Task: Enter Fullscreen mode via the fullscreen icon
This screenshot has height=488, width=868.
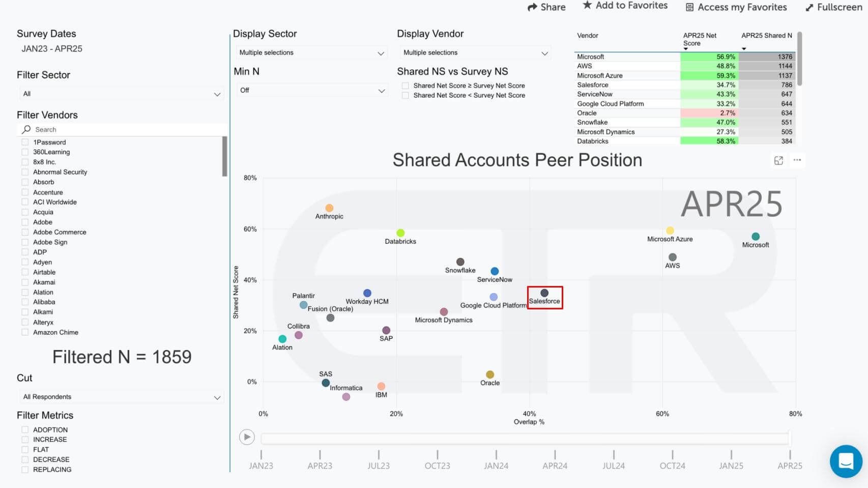Action: coord(810,7)
